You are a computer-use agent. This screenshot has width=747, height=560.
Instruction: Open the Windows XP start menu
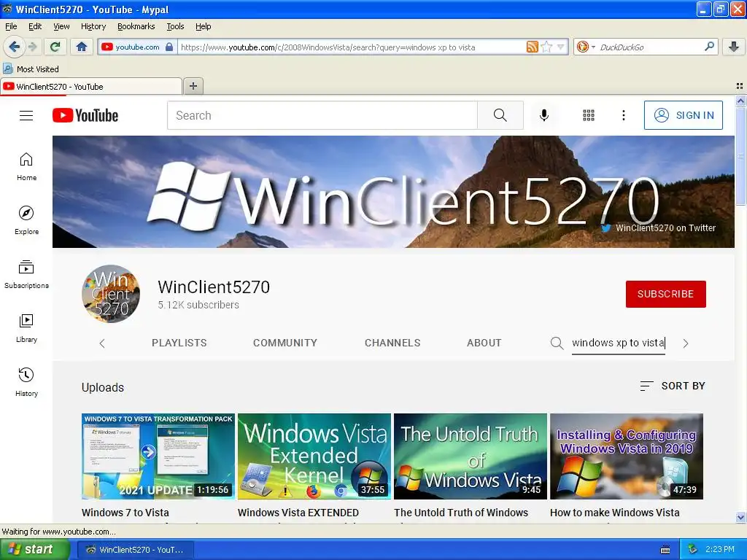point(35,550)
